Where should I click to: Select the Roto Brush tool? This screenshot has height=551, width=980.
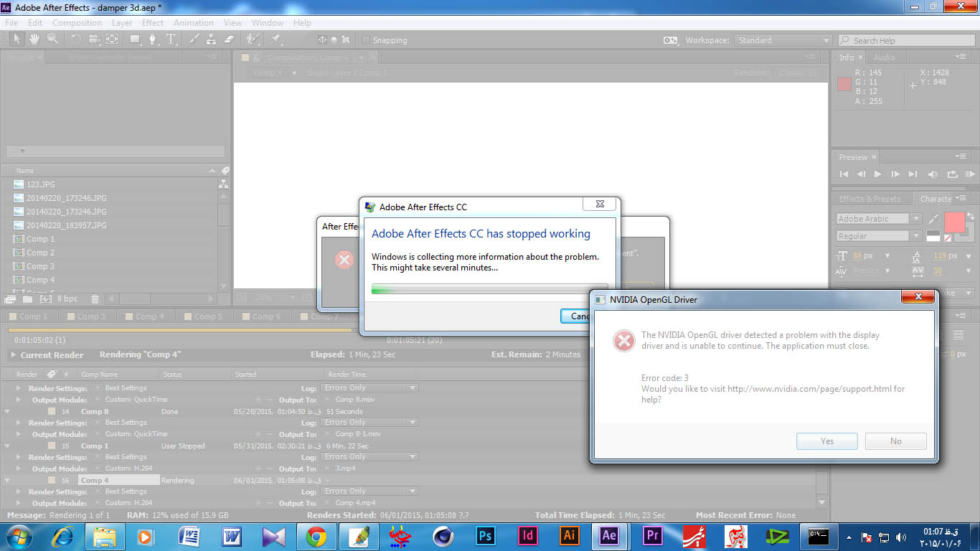pos(253,39)
